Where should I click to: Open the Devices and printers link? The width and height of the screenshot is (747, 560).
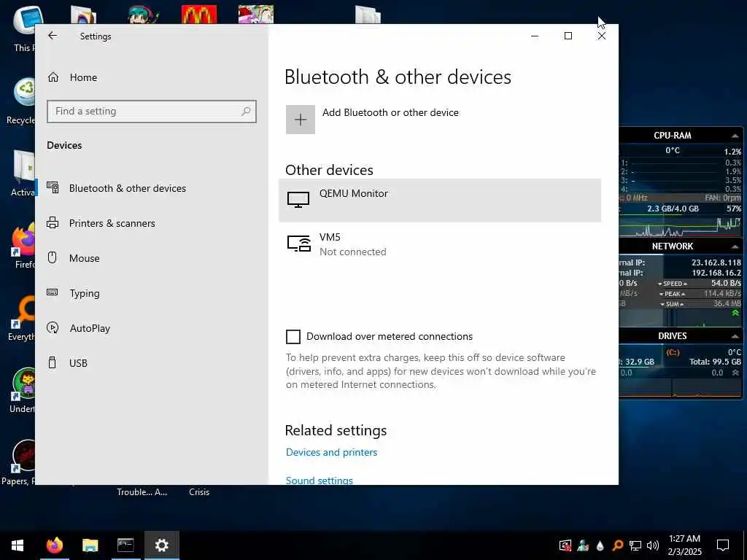coord(332,452)
